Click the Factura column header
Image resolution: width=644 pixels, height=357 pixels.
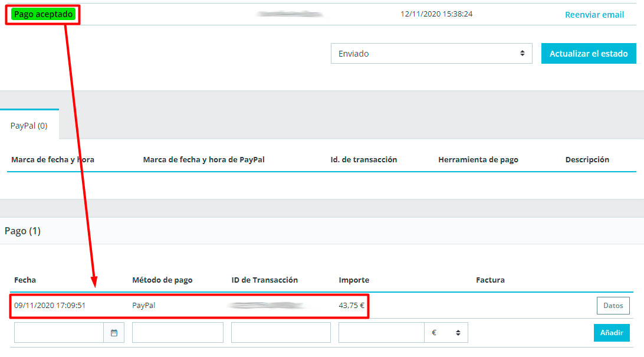tap(490, 280)
